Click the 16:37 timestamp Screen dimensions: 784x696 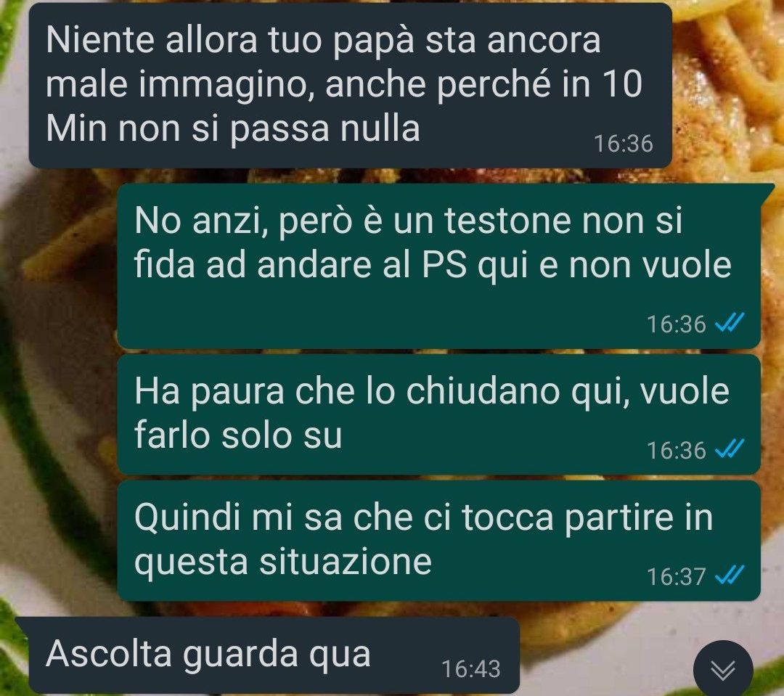click(x=677, y=576)
